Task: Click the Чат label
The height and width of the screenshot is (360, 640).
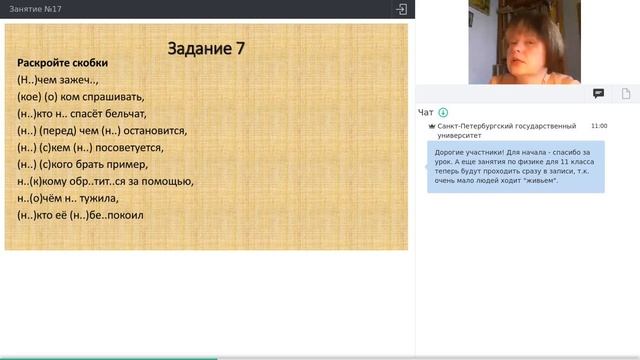Action: [426, 112]
